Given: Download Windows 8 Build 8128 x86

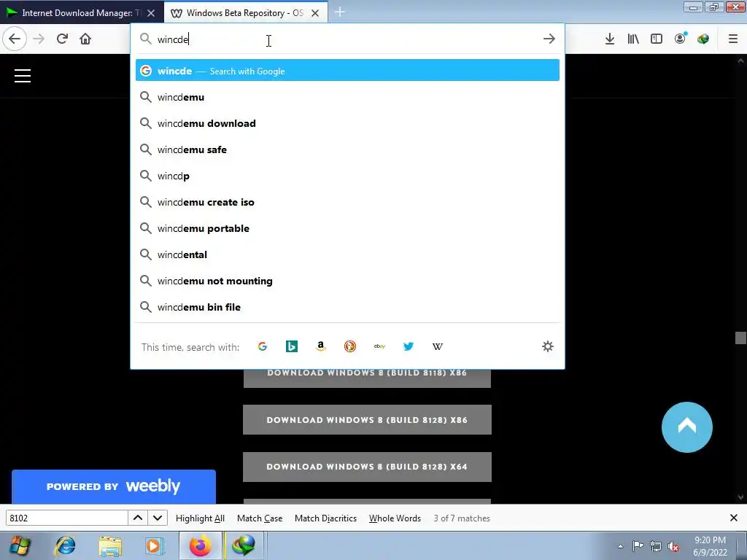Looking at the screenshot, I should (x=367, y=419).
